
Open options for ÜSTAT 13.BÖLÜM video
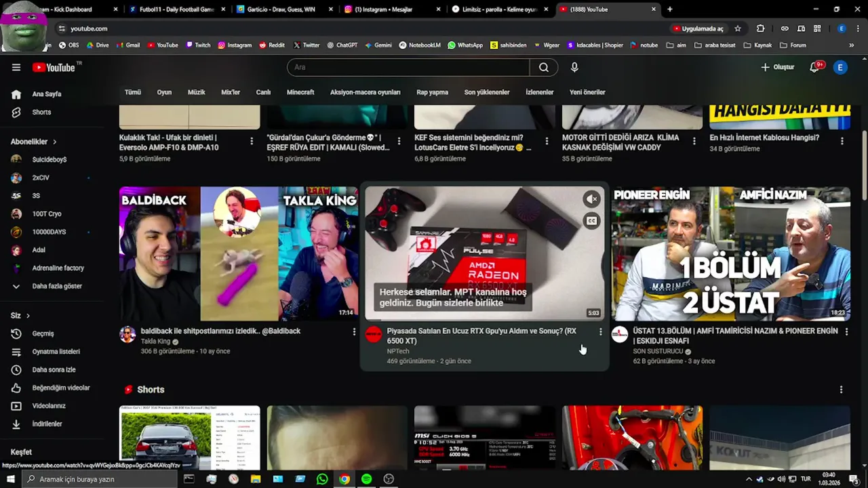846,331
